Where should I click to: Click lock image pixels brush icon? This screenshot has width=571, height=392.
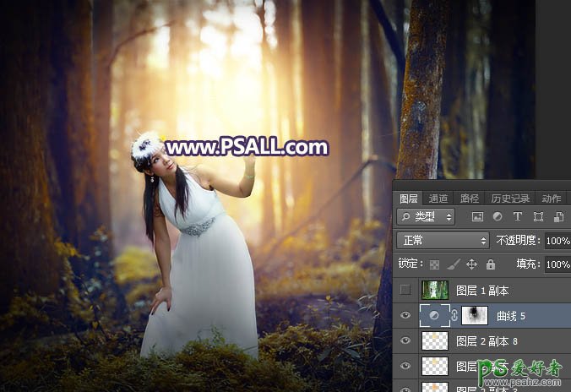453,264
